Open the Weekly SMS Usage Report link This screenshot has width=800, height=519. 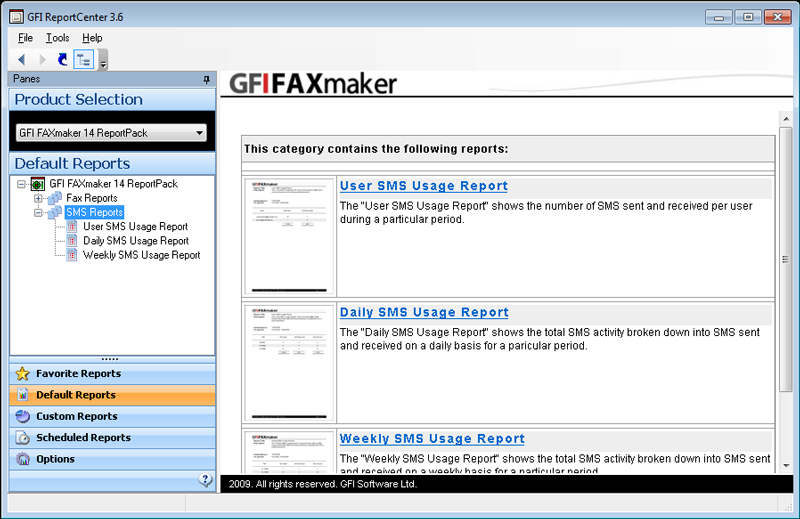[432, 439]
